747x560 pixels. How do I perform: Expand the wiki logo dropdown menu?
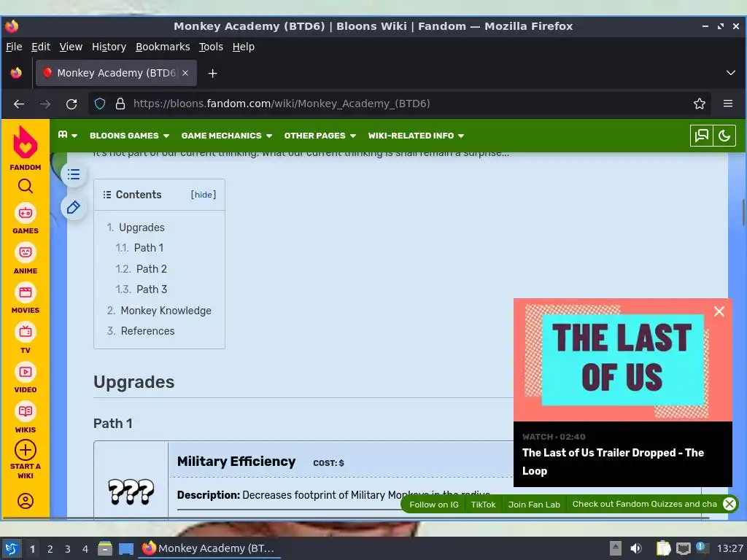click(x=67, y=135)
